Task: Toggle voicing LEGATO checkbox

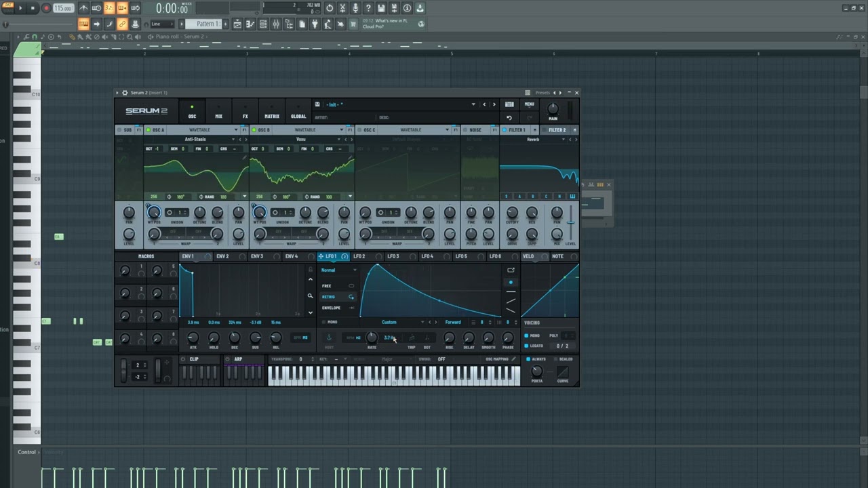Action: (527, 346)
